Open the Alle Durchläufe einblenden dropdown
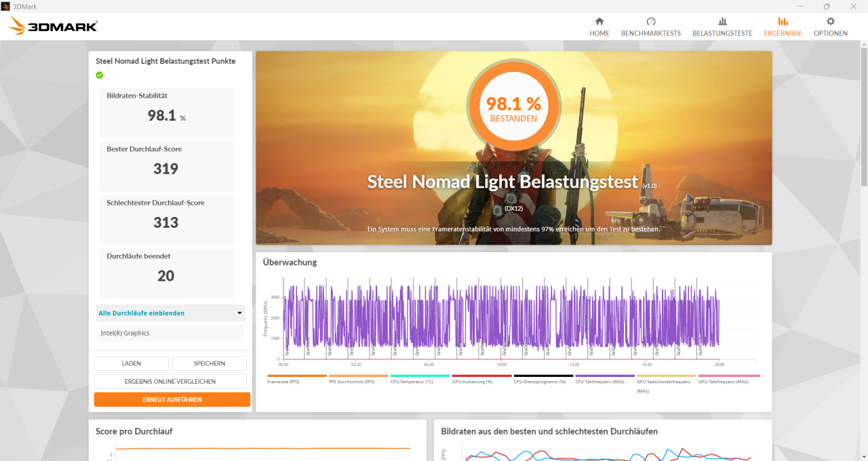This screenshot has width=868, height=461. pos(170,313)
